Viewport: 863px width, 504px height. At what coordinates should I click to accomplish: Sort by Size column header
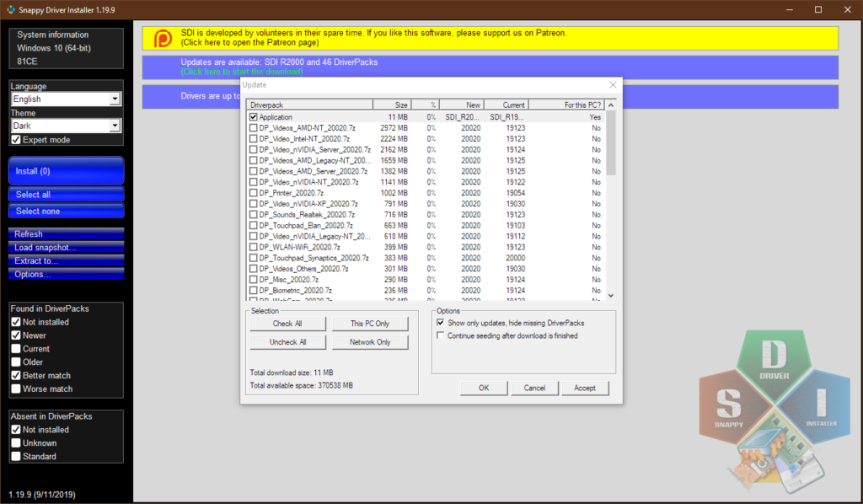coord(392,105)
